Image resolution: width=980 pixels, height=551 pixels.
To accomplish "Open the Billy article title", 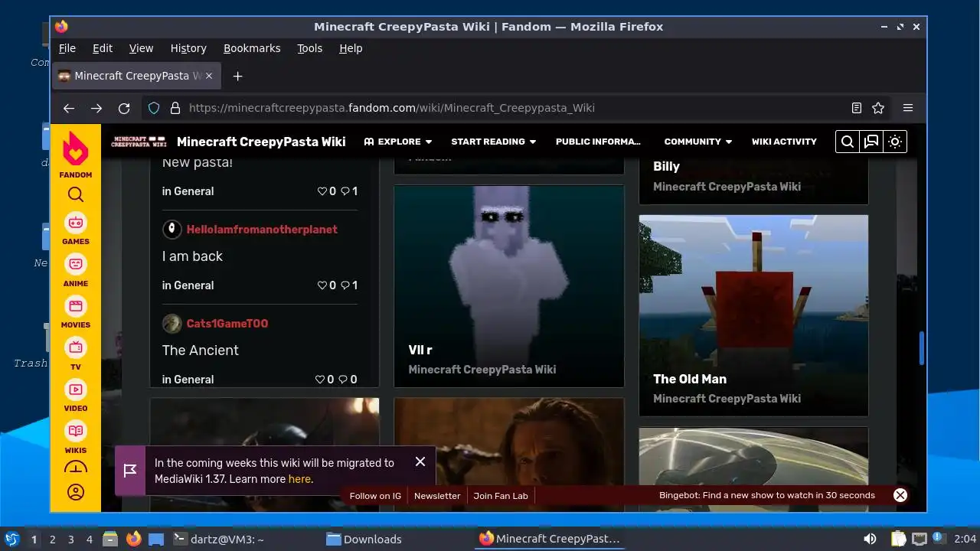I will coord(666,167).
